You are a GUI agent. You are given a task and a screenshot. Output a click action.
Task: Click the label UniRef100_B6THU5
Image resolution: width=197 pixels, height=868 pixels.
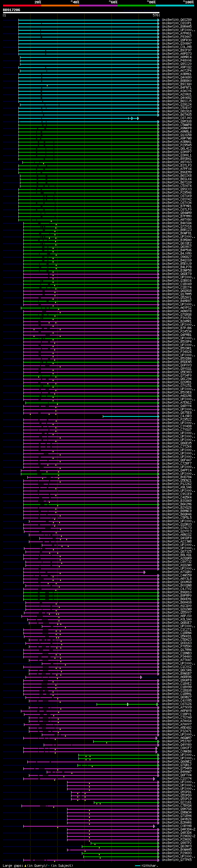click(177, 115)
